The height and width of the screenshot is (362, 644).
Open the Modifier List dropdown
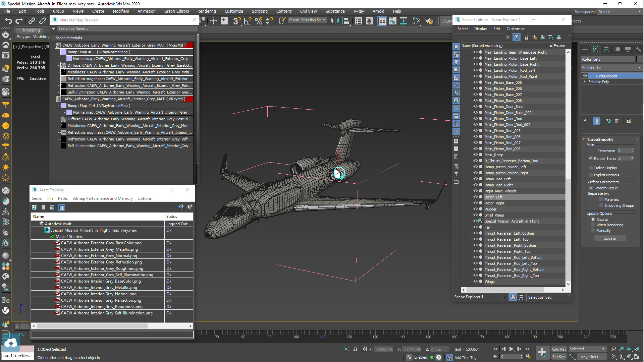611,68
